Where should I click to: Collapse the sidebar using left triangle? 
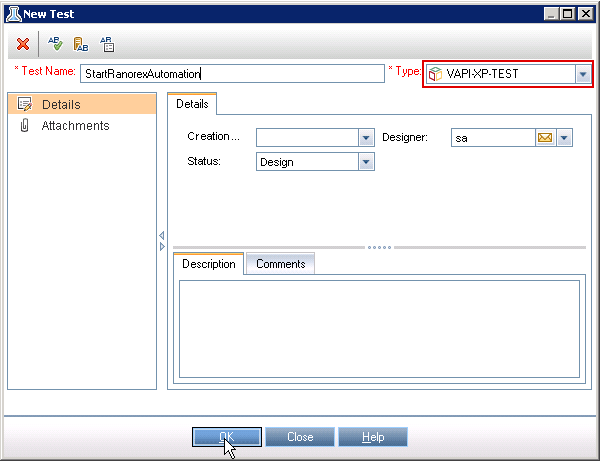(162, 235)
